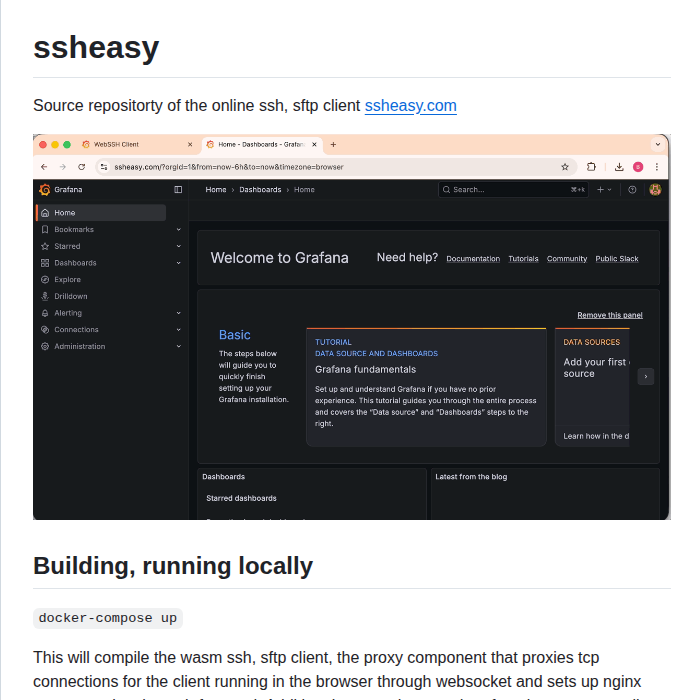
Task: Click the Explore compass icon
Action: click(45, 279)
